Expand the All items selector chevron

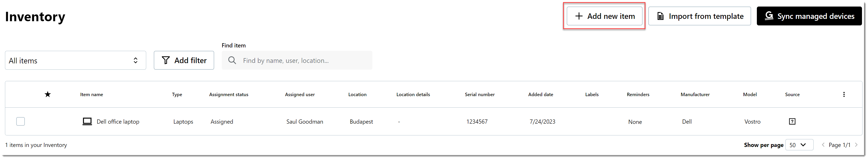[135, 60]
